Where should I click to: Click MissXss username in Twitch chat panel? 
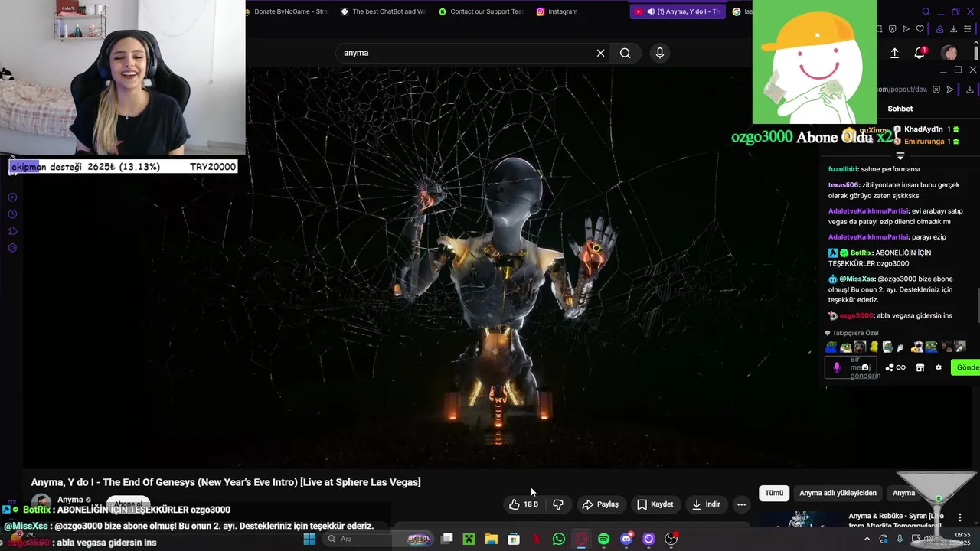(857, 279)
